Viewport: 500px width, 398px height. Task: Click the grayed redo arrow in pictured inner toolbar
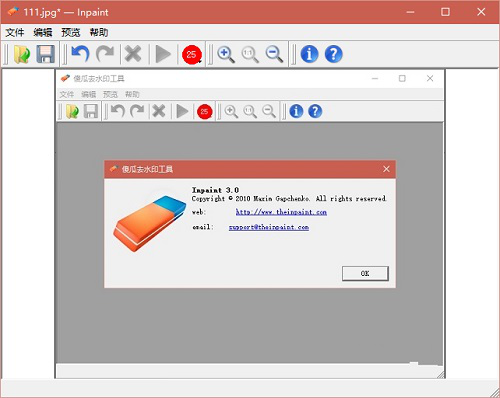click(x=137, y=111)
